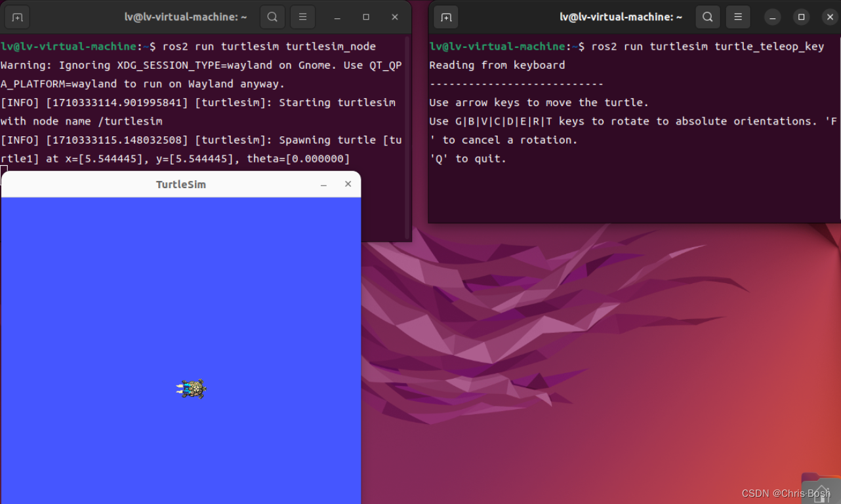
Task: Click 'Reading from keyboard' line
Action: 497,65
